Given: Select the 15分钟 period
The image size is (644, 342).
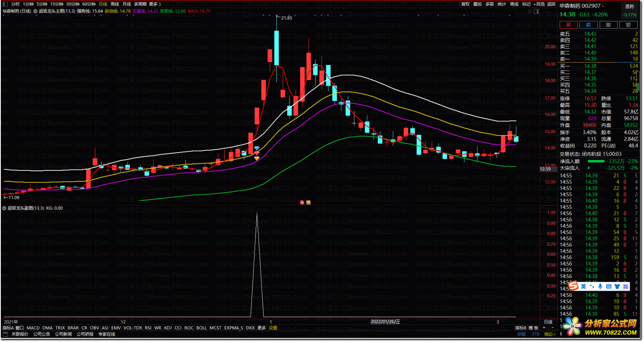Looking at the screenshot, I should pyautogui.click(x=57, y=4).
